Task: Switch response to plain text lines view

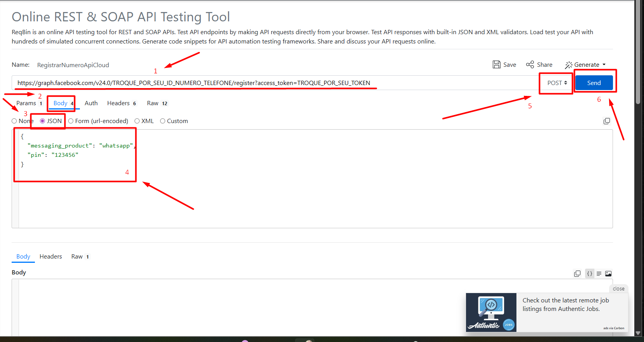Action: click(599, 274)
